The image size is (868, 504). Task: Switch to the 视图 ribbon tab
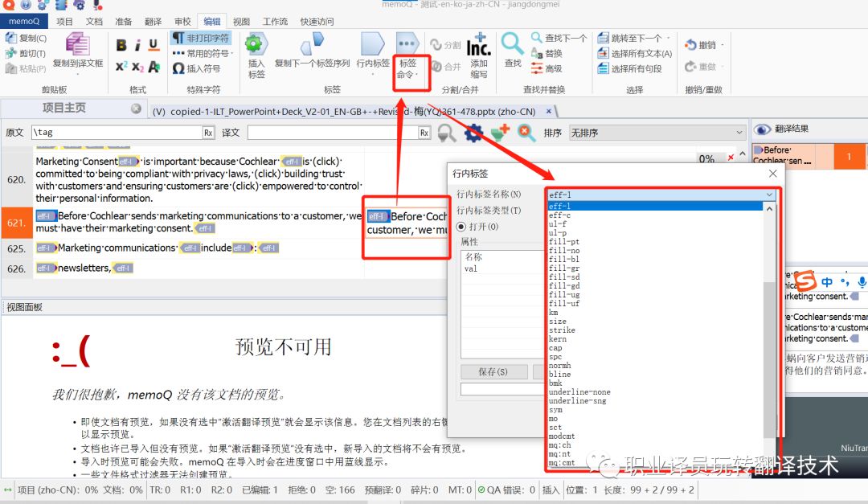(x=240, y=21)
